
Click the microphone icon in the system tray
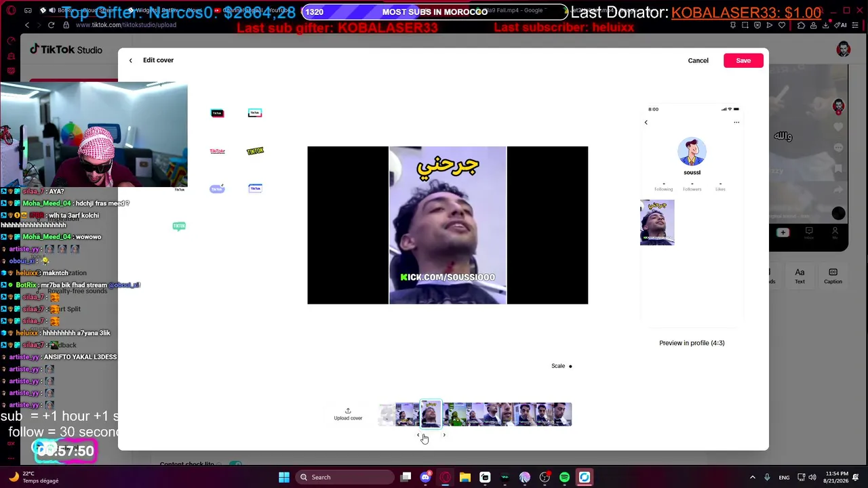(x=767, y=477)
